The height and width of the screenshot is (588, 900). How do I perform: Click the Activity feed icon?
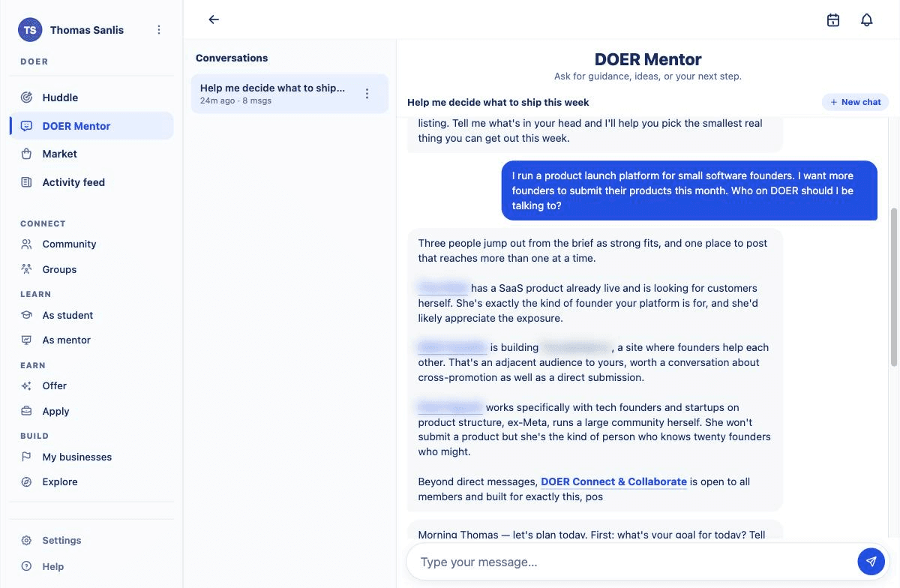tap(27, 182)
